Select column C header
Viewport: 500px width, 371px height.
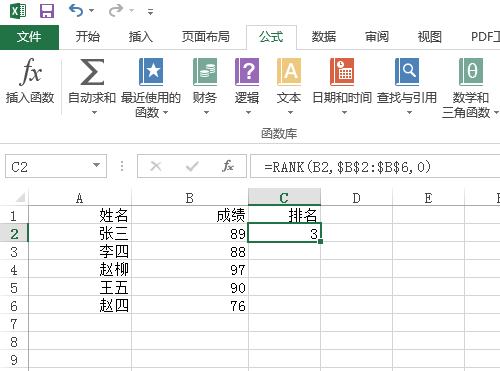tap(284, 197)
